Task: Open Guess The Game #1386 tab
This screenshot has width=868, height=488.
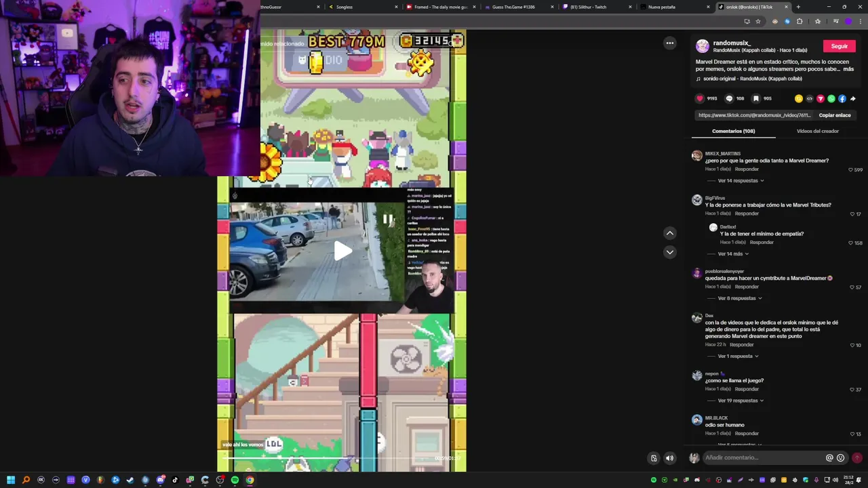Action: pyautogui.click(x=517, y=7)
